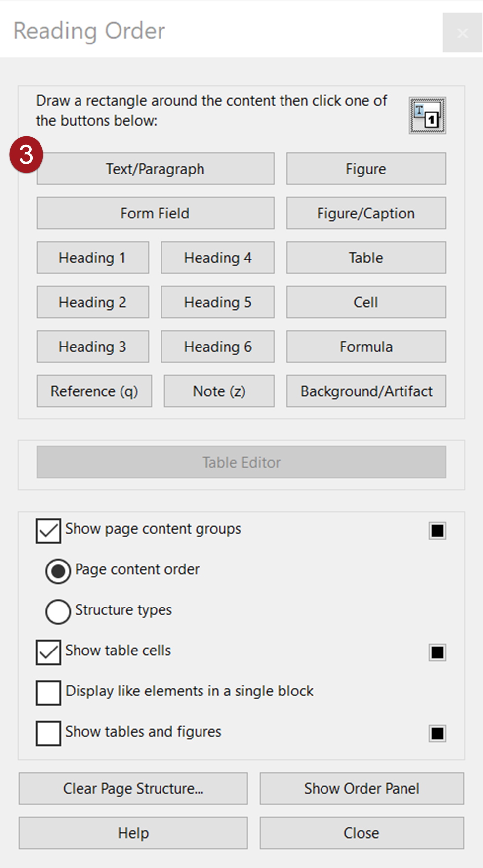Open the Show Order Panel

tap(362, 788)
